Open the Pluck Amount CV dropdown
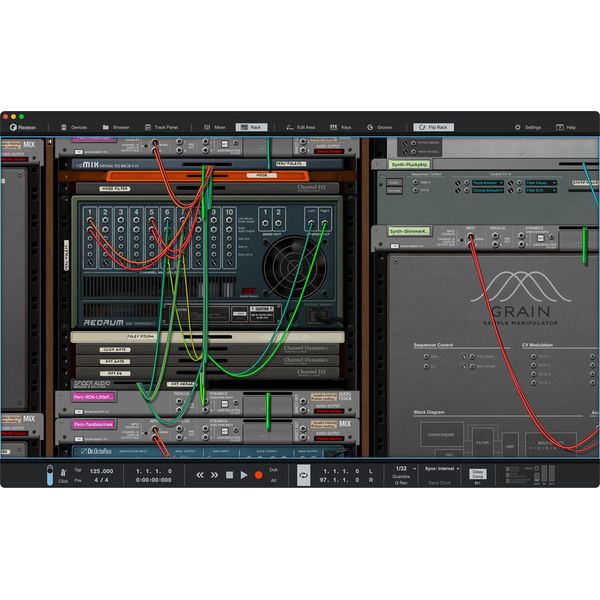This screenshot has height=600, width=600. 488,183
